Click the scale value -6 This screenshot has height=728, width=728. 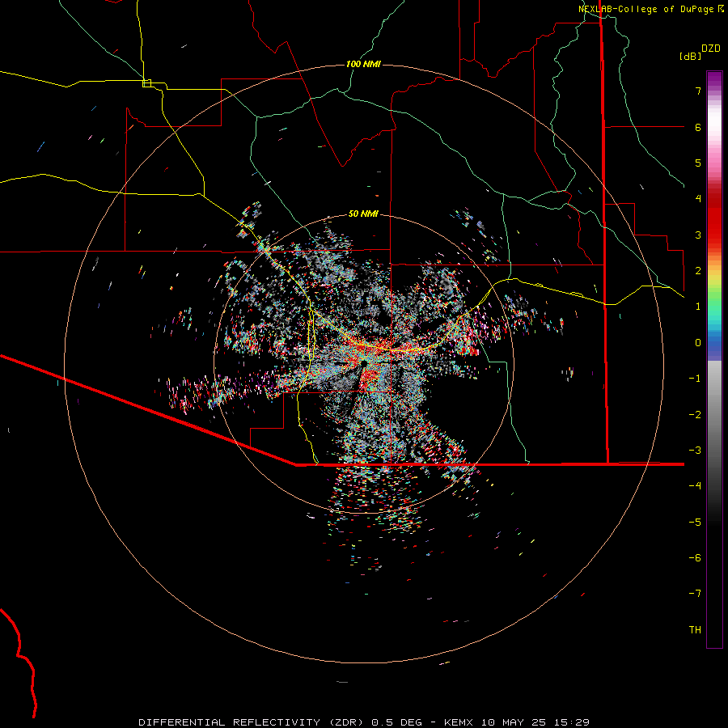click(695, 558)
